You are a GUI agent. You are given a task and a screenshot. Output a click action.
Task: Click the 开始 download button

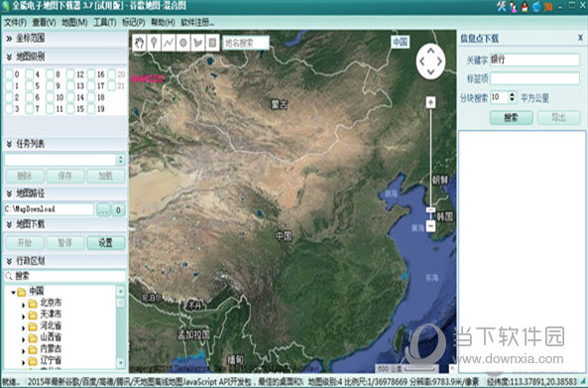25,243
